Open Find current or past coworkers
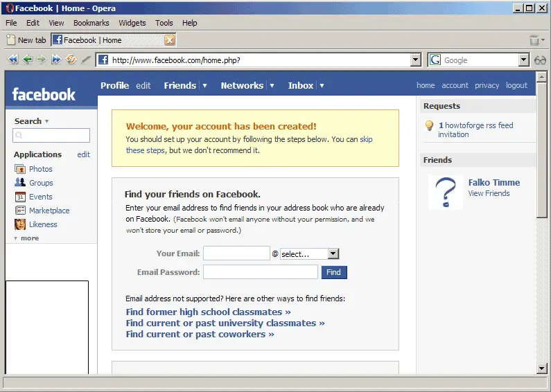This screenshot has width=551, height=392. point(200,334)
